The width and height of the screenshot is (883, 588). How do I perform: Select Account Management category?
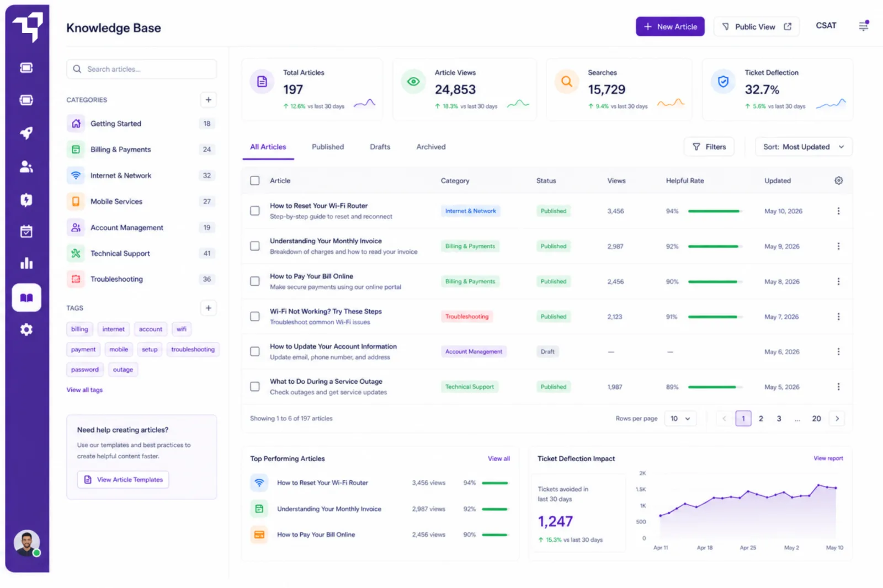[141, 227]
